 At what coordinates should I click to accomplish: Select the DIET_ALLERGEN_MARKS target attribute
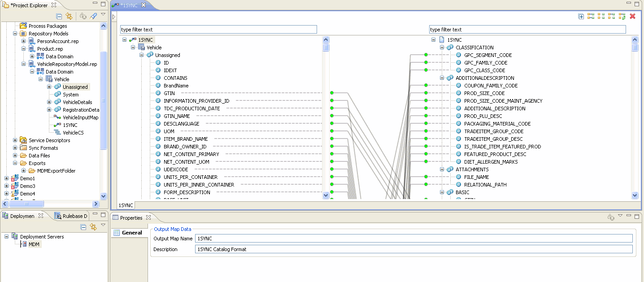(x=491, y=162)
